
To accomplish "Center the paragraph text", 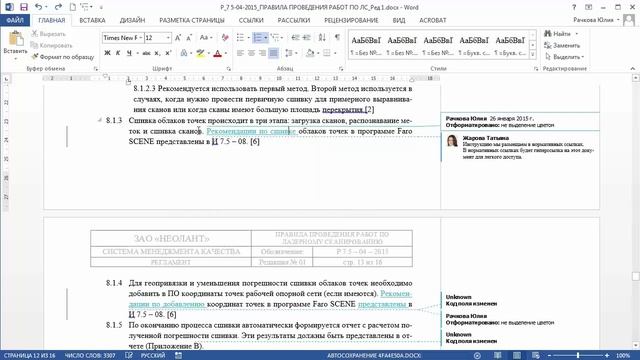I will point(251,53).
